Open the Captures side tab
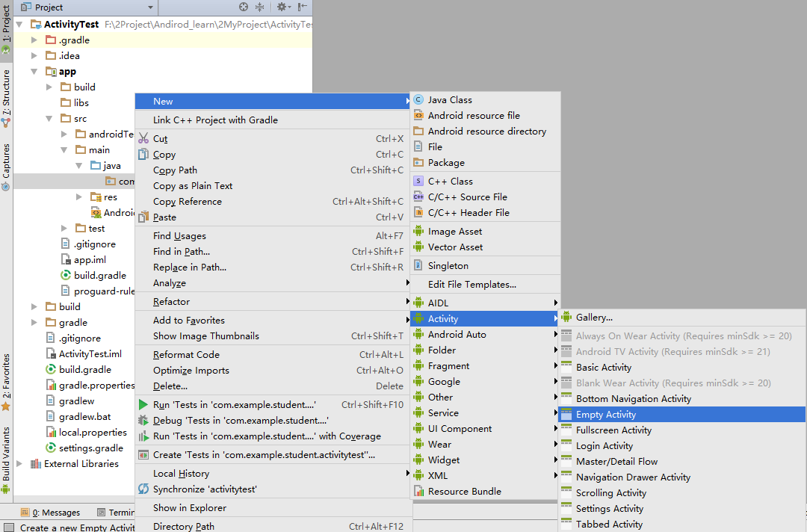 tap(6, 167)
